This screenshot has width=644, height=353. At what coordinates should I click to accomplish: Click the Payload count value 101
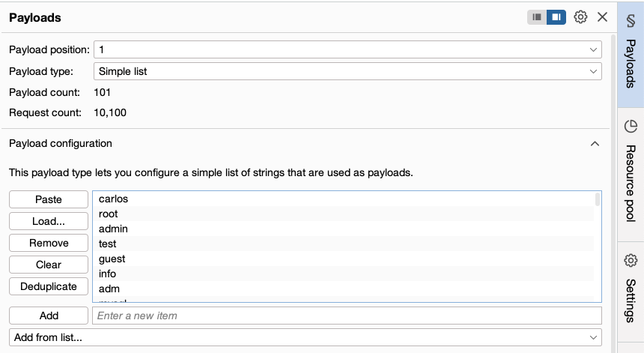click(103, 92)
